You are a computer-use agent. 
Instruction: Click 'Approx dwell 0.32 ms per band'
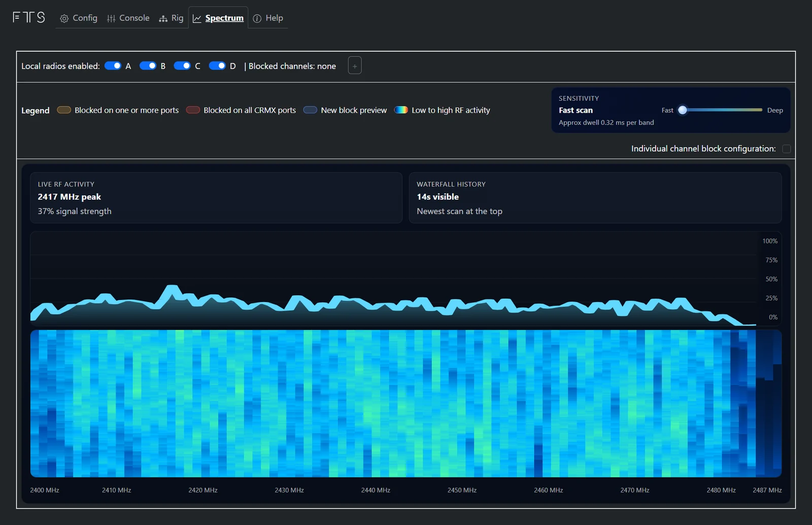606,122
